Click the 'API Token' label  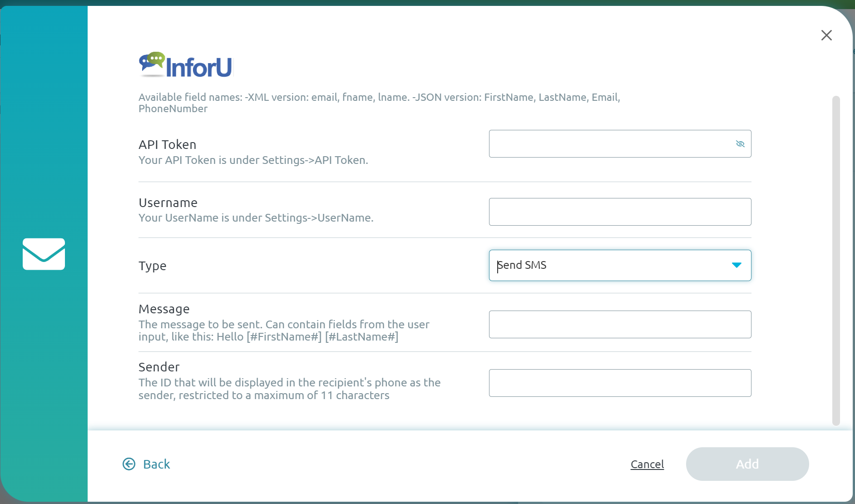[x=168, y=144]
